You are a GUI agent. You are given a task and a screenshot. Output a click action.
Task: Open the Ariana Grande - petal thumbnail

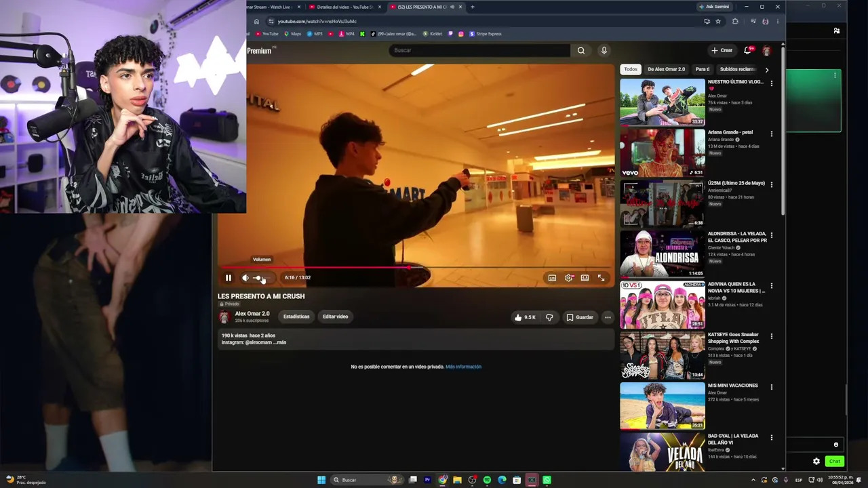tap(663, 153)
